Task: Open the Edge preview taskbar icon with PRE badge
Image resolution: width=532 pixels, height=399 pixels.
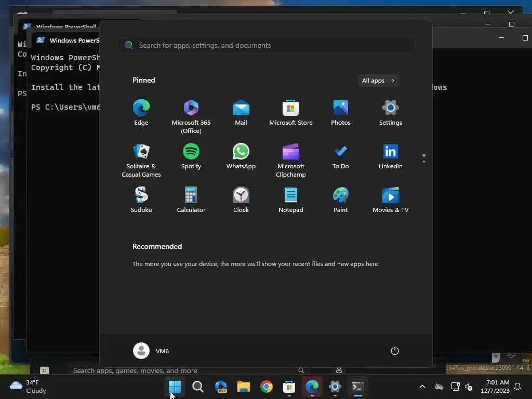Action: coord(221,387)
